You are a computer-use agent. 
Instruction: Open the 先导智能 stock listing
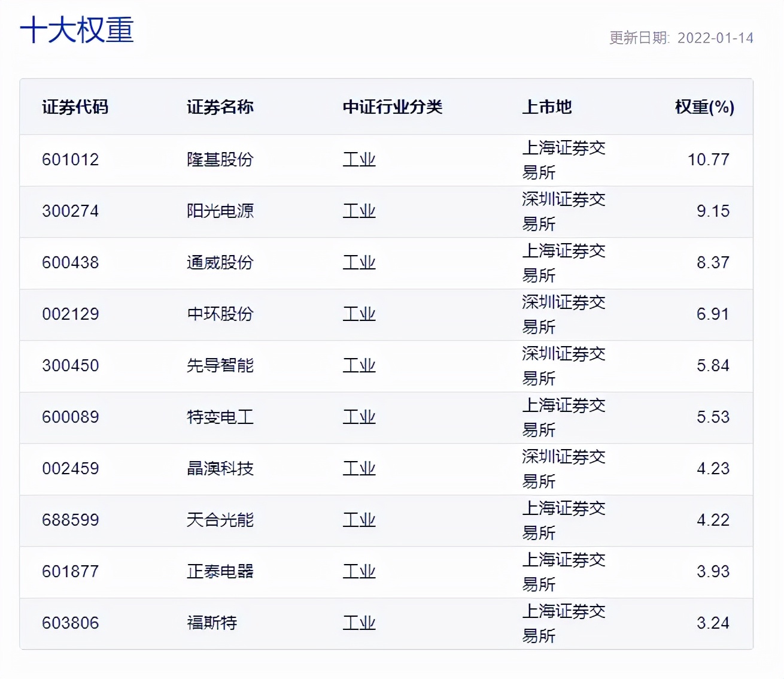click(x=220, y=366)
